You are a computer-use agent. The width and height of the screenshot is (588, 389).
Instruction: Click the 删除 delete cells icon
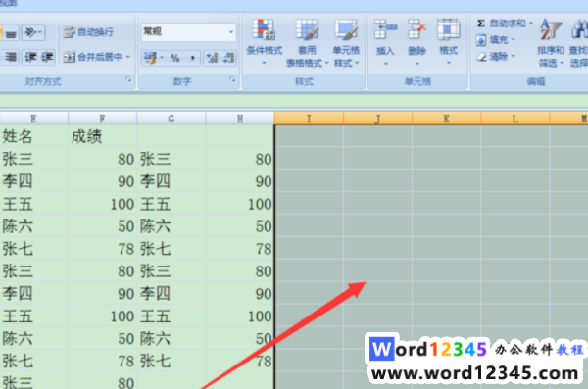coord(416,30)
